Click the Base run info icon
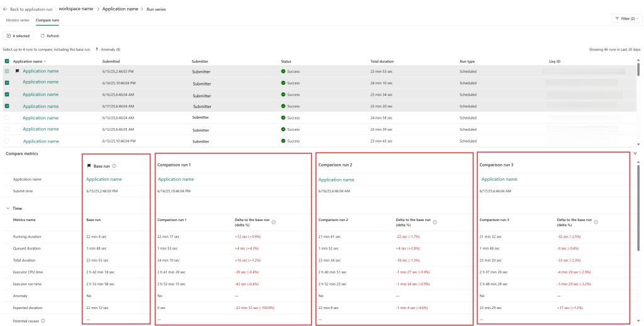Screen dimensions: 644x326 coord(114,166)
